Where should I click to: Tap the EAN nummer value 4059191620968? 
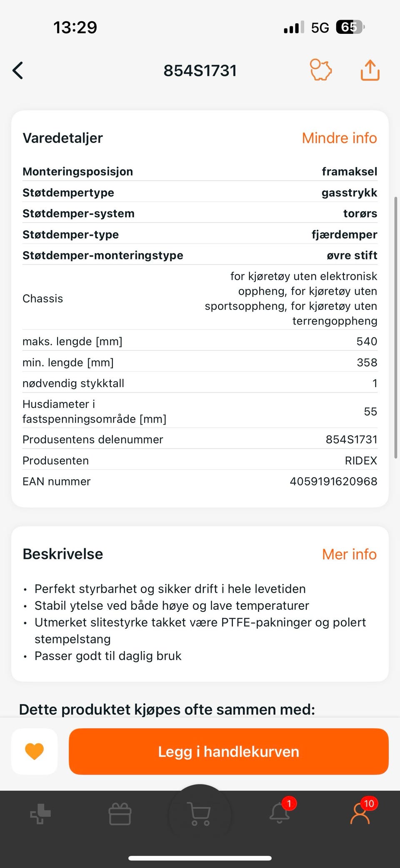point(333,481)
